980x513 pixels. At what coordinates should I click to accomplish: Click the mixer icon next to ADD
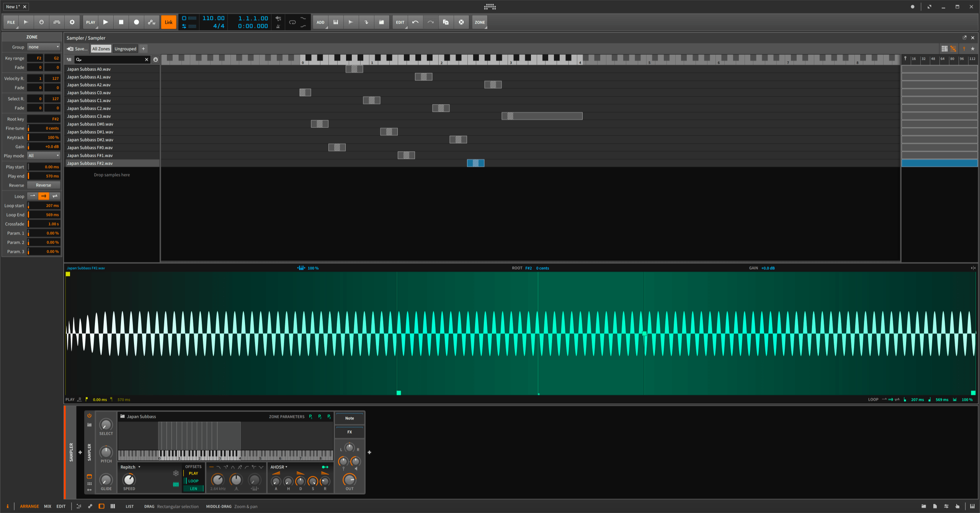(336, 22)
